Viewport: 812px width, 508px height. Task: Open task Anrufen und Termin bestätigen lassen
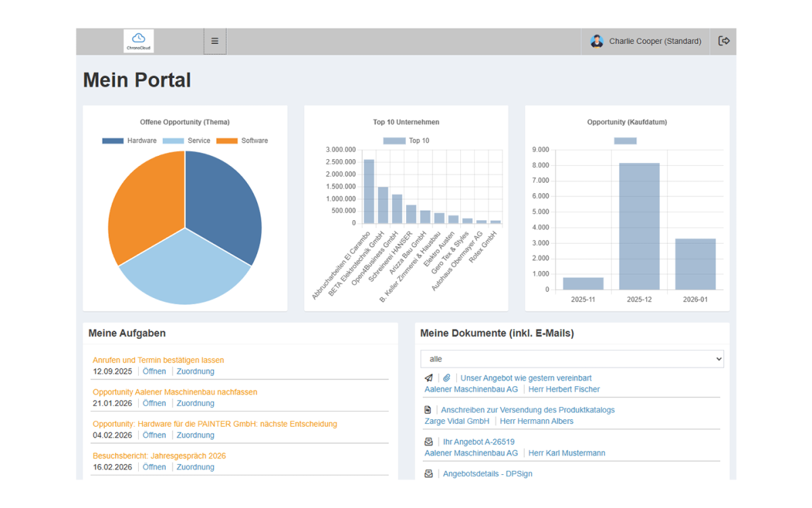[x=158, y=360]
